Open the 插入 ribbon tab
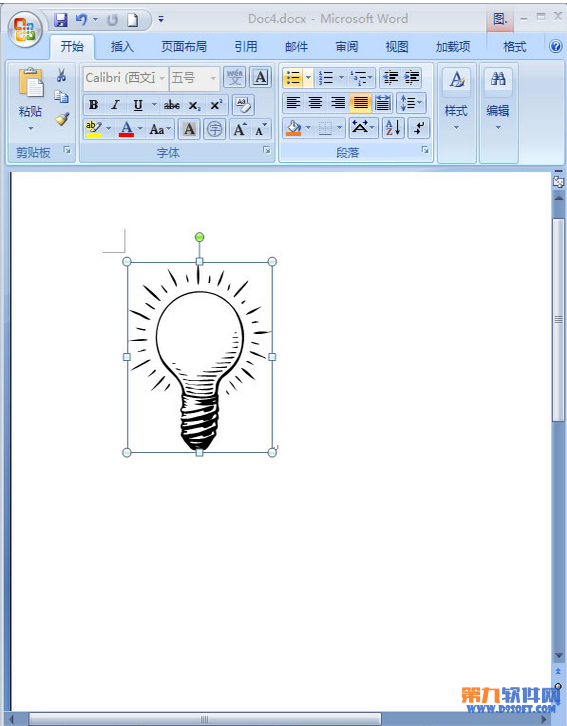567x726 pixels. 122,47
